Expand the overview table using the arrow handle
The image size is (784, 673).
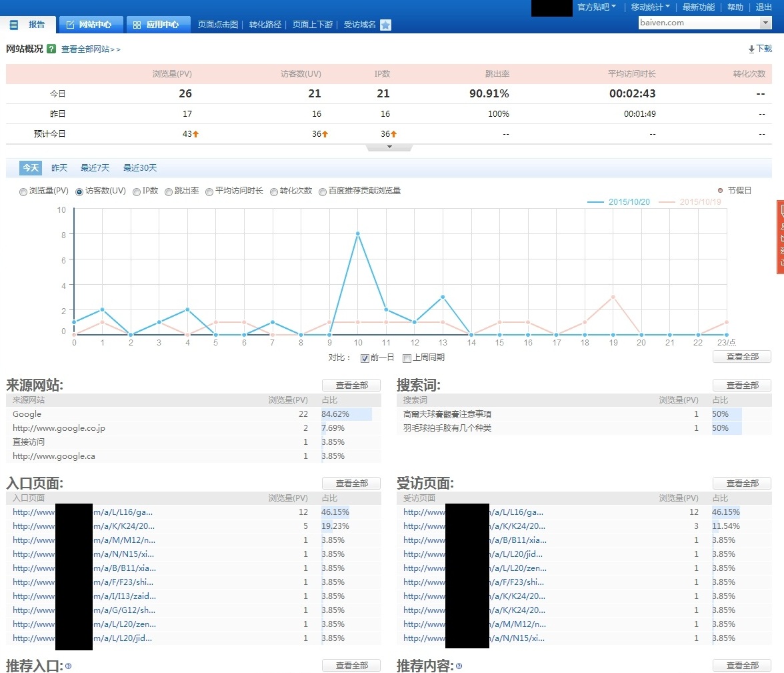[389, 147]
